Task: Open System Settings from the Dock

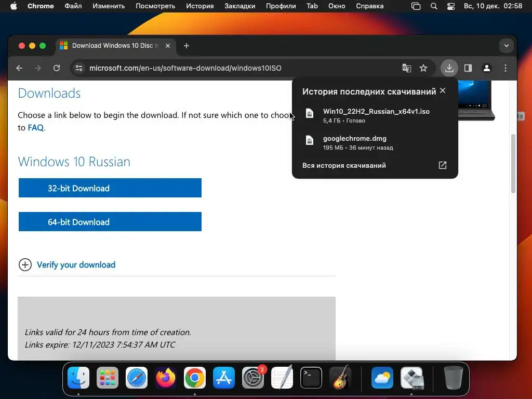Action: (253, 378)
